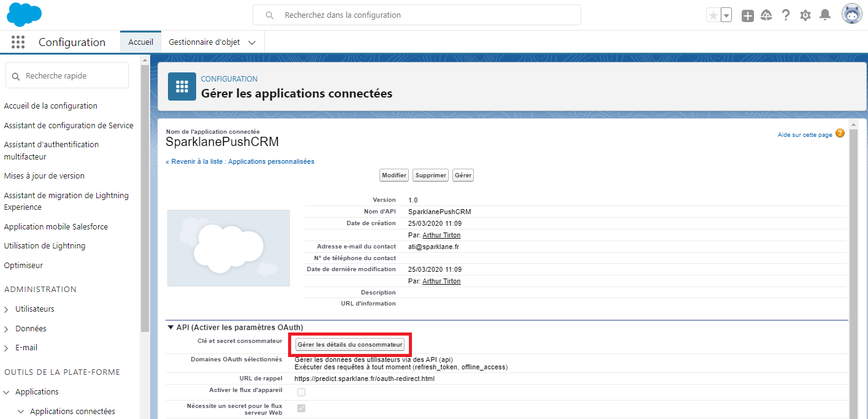Click the ADMINISTRATION section heading

[x=40, y=289]
